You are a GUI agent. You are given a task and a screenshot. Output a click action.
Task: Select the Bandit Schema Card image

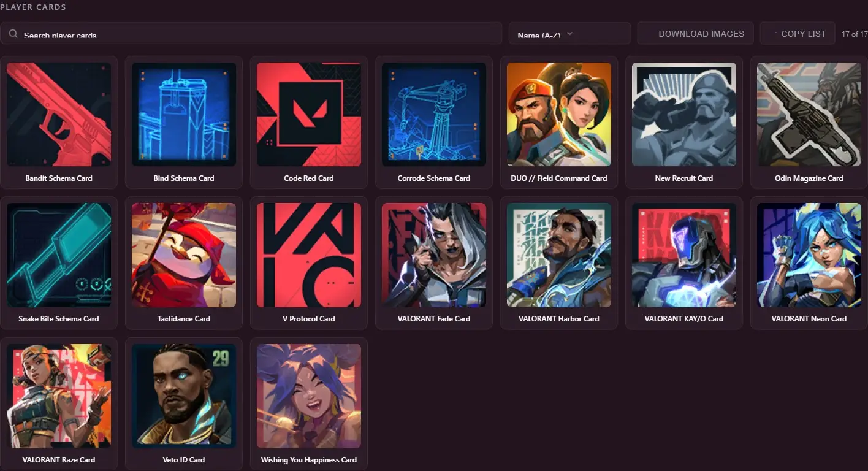(59, 114)
